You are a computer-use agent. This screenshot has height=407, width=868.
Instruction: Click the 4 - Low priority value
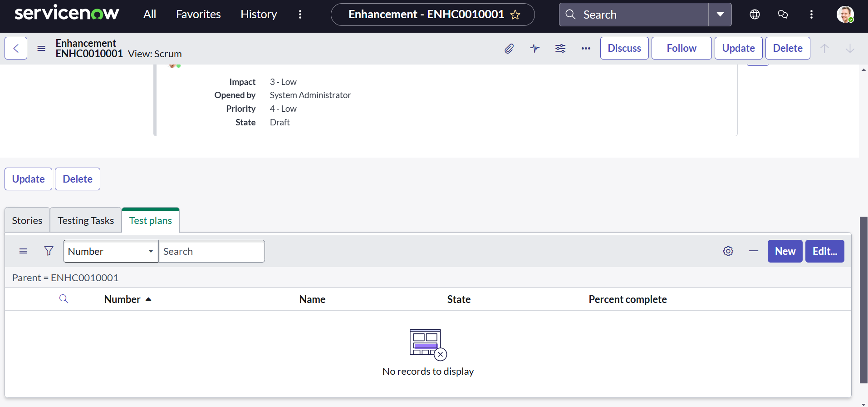coord(283,109)
